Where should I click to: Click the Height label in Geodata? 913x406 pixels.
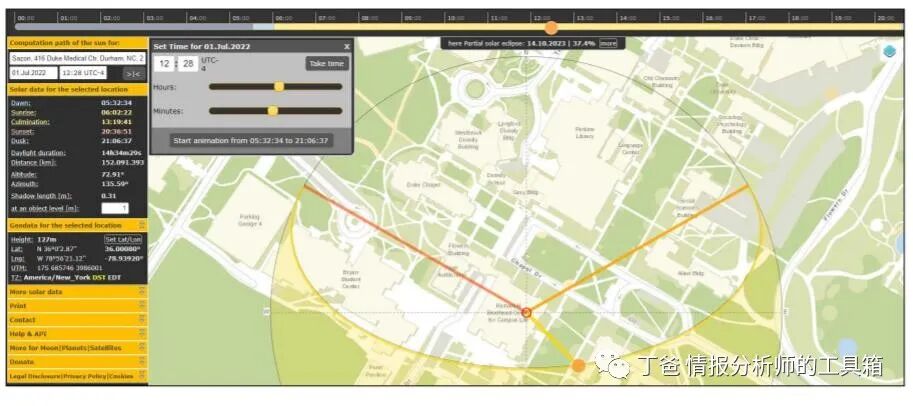point(21,239)
